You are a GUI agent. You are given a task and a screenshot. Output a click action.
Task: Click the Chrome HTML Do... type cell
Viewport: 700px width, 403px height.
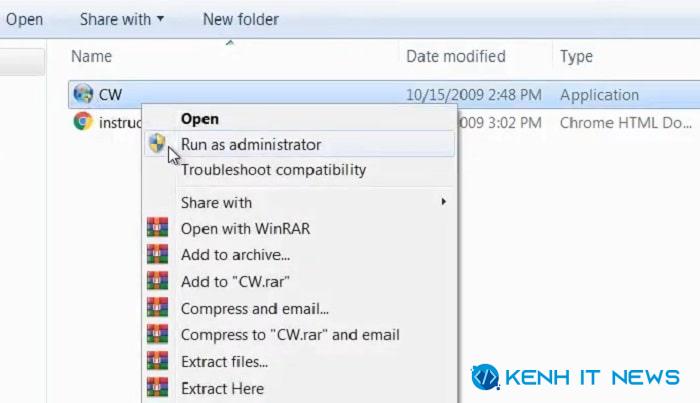coord(626,122)
